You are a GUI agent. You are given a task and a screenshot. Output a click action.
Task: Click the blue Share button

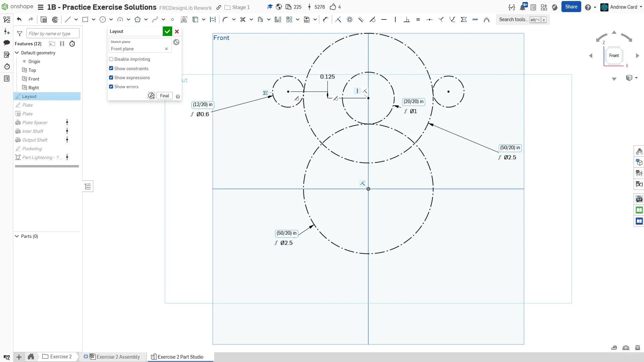(x=571, y=7)
